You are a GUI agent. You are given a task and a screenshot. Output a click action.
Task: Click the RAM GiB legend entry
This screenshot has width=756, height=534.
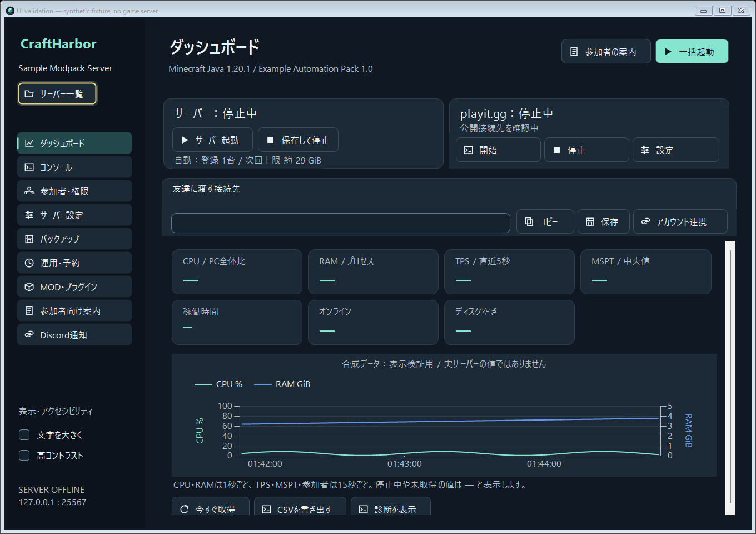tap(282, 384)
